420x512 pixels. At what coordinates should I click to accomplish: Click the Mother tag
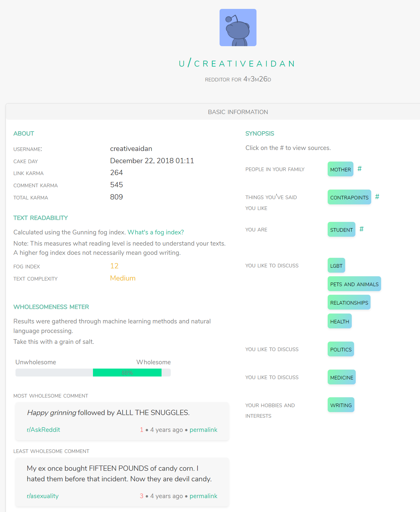coord(341,169)
